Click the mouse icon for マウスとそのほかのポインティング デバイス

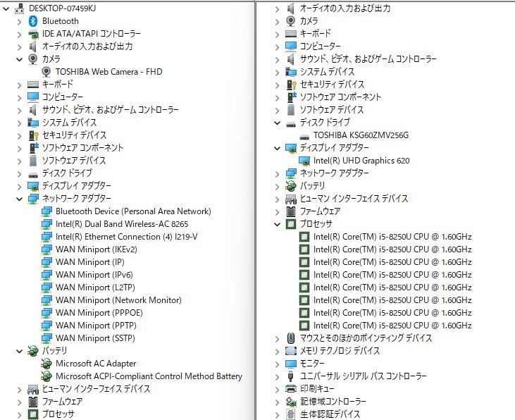[291, 338]
